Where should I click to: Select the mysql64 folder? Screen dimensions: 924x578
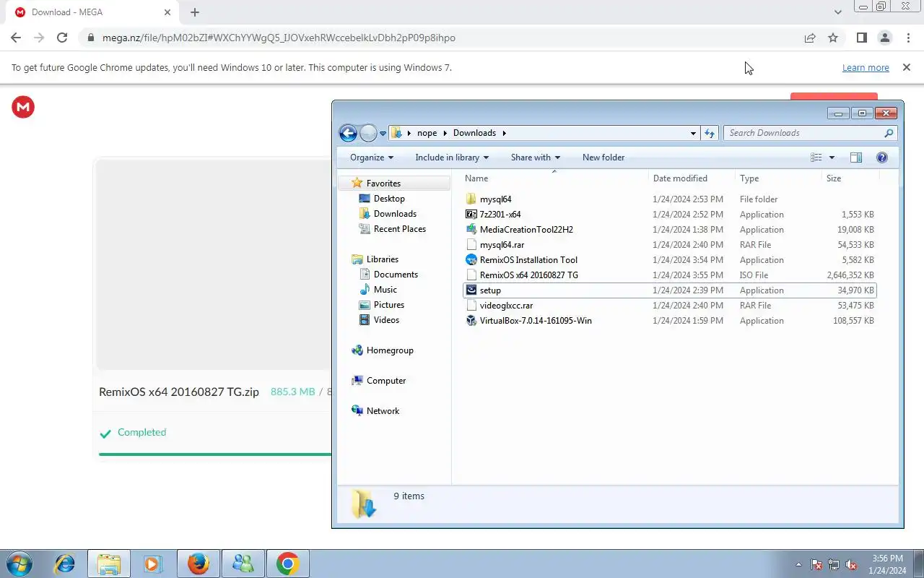pyautogui.click(x=495, y=199)
